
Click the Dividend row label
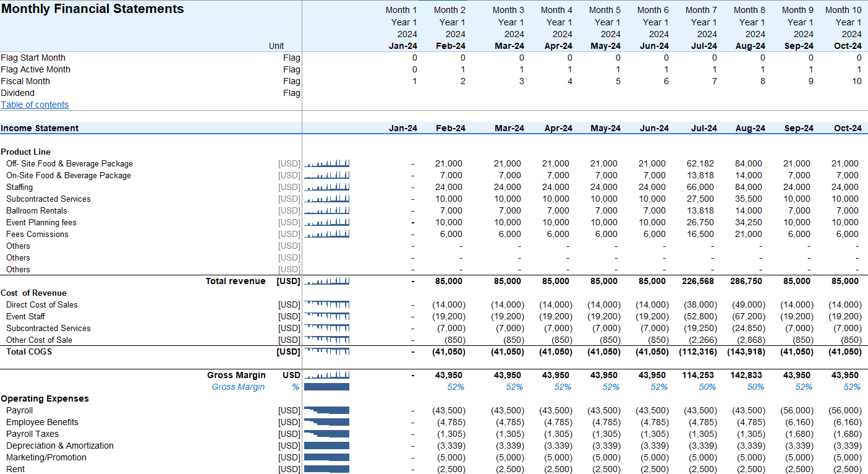pyautogui.click(x=18, y=93)
